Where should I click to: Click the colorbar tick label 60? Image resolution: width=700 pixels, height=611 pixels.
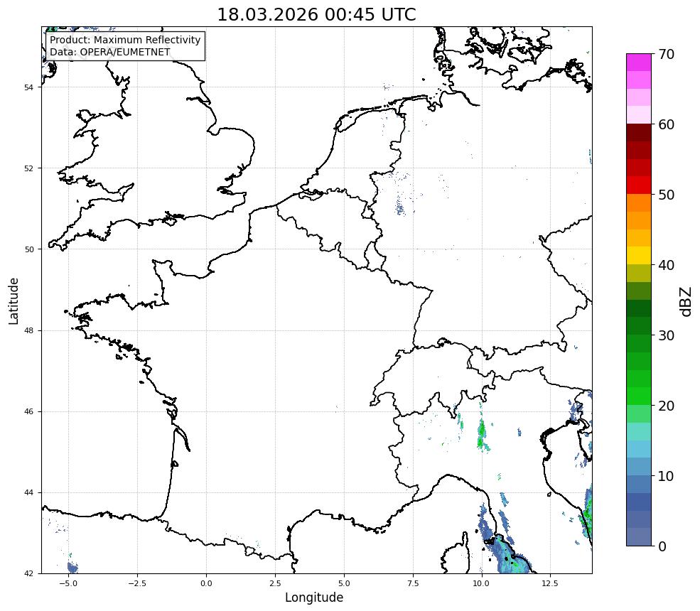(666, 124)
